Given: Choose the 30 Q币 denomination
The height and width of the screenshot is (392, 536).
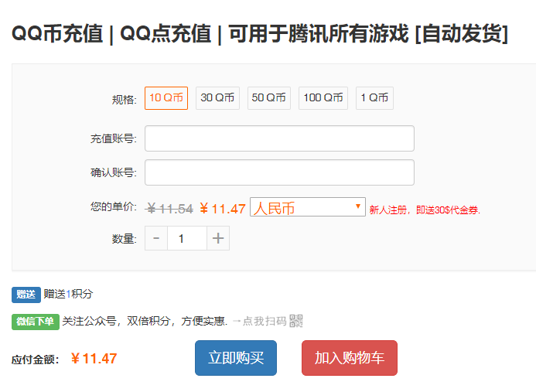Looking at the screenshot, I should 217,98.
